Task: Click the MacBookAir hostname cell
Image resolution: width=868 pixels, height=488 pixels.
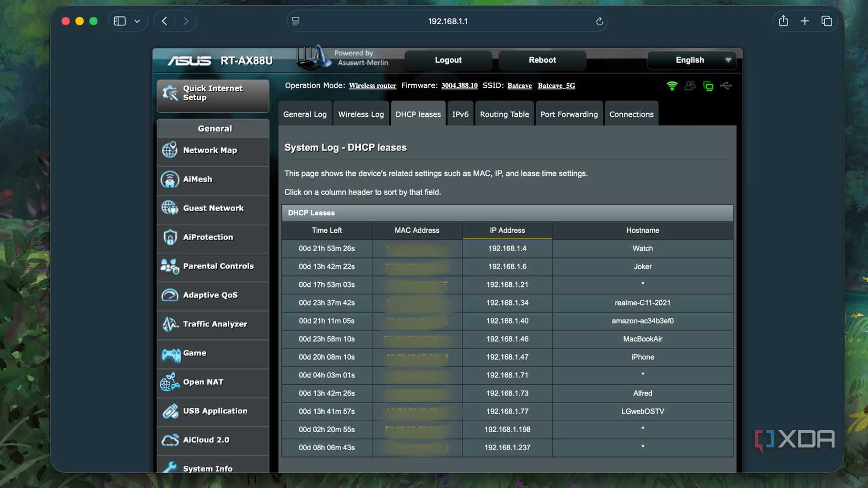Action: pos(643,339)
